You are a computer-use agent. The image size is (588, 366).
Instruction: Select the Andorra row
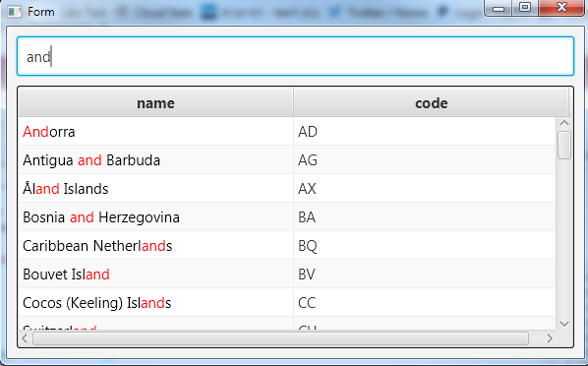tap(287, 132)
